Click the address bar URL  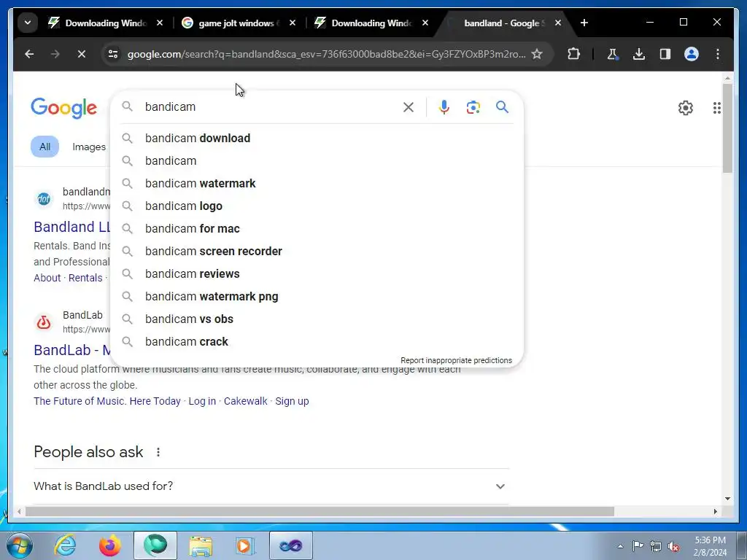pos(326,54)
